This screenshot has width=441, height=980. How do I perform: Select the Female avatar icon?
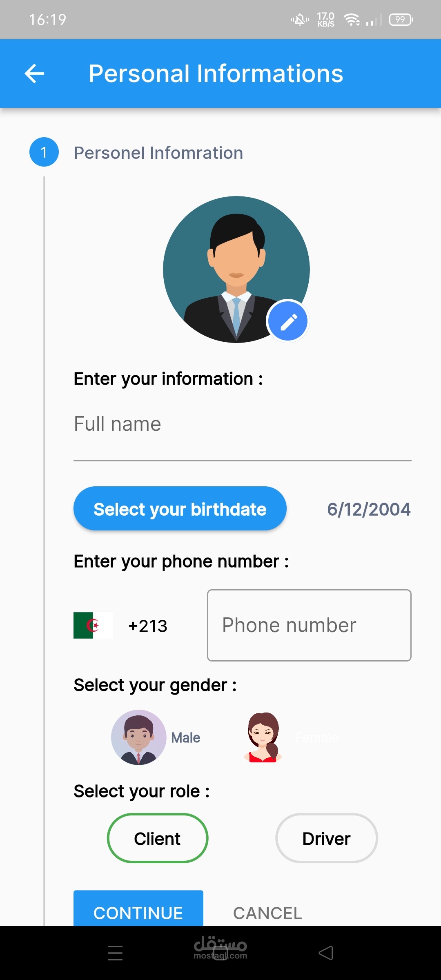point(263,737)
